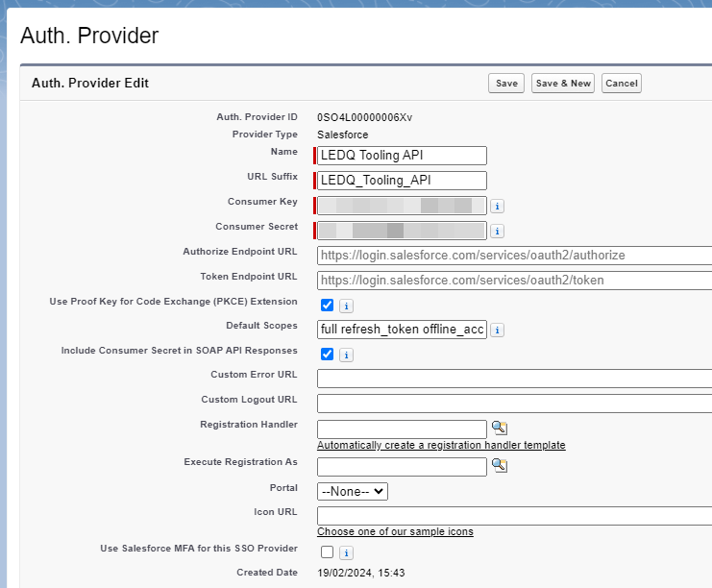Focus the Custom Logout URL field
Screen dimensions: 712x588
point(514,404)
